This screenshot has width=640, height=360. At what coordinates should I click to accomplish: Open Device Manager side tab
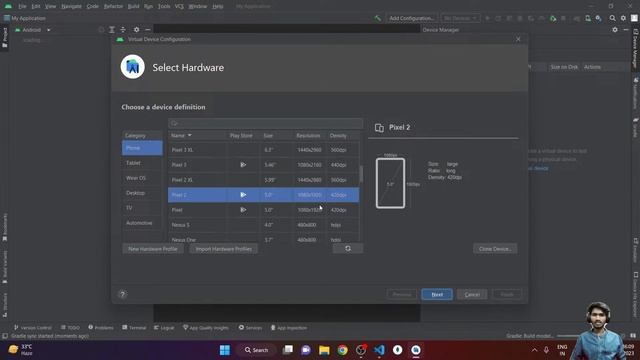pos(636,48)
